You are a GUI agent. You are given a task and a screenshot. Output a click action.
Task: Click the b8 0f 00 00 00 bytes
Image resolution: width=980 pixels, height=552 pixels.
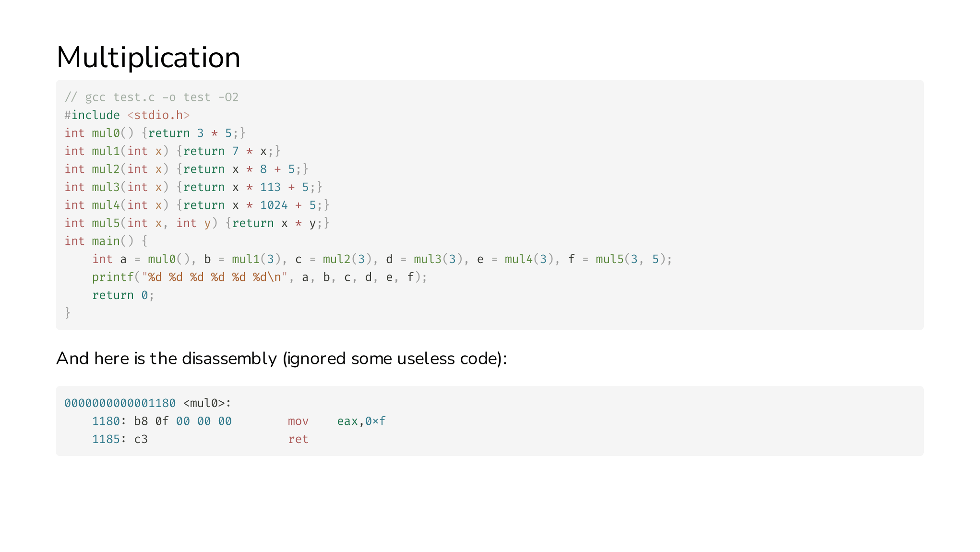pyautogui.click(x=182, y=421)
